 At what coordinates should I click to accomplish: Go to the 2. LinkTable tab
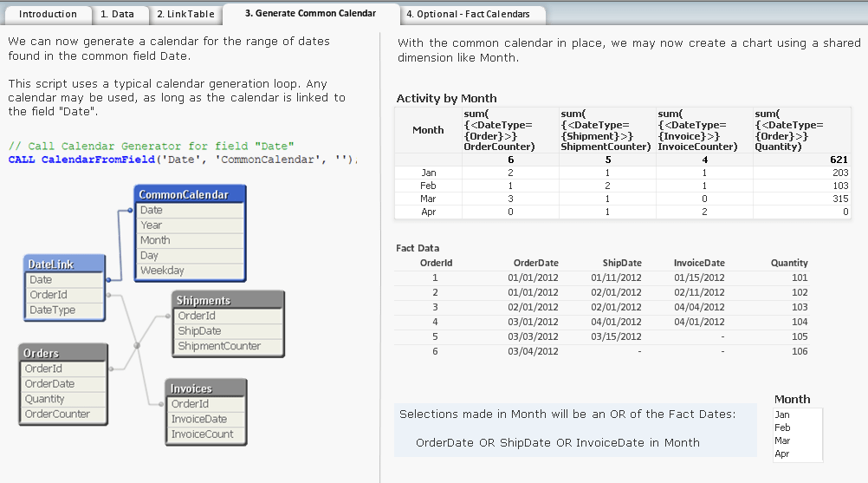click(x=185, y=15)
